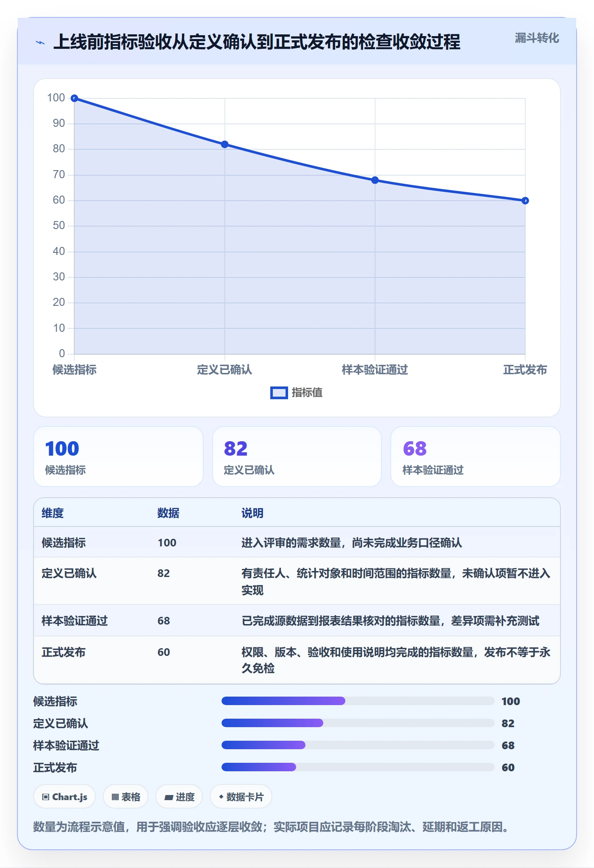The height and width of the screenshot is (868, 594).
Task: Click the 正式发布 progress bar
Action: [358, 767]
